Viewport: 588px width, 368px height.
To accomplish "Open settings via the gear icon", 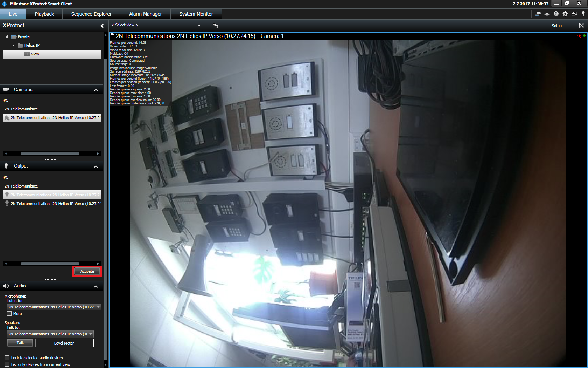I will pos(565,14).
